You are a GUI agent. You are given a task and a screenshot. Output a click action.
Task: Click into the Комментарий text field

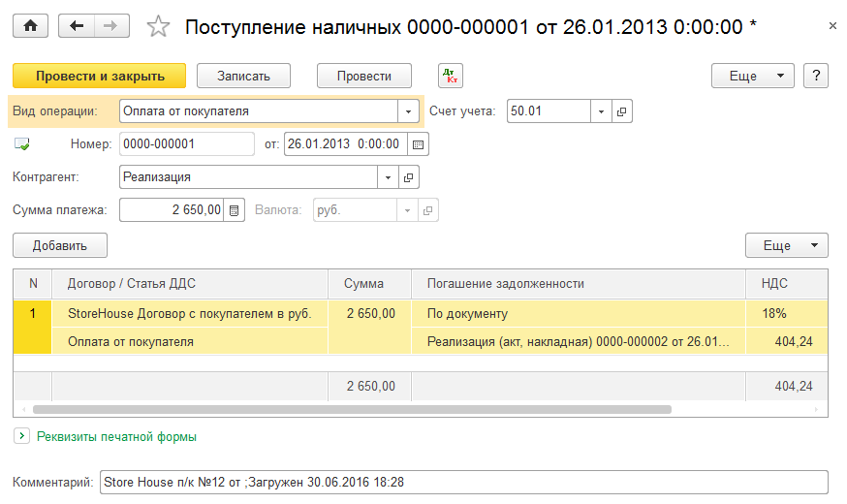click(x=463, y=482)
